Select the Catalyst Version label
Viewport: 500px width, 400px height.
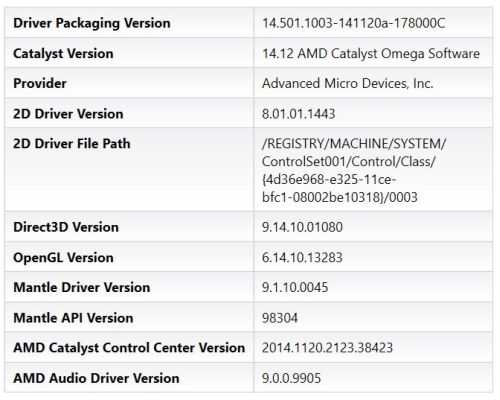pyautogui.click(x=63, y=54)
